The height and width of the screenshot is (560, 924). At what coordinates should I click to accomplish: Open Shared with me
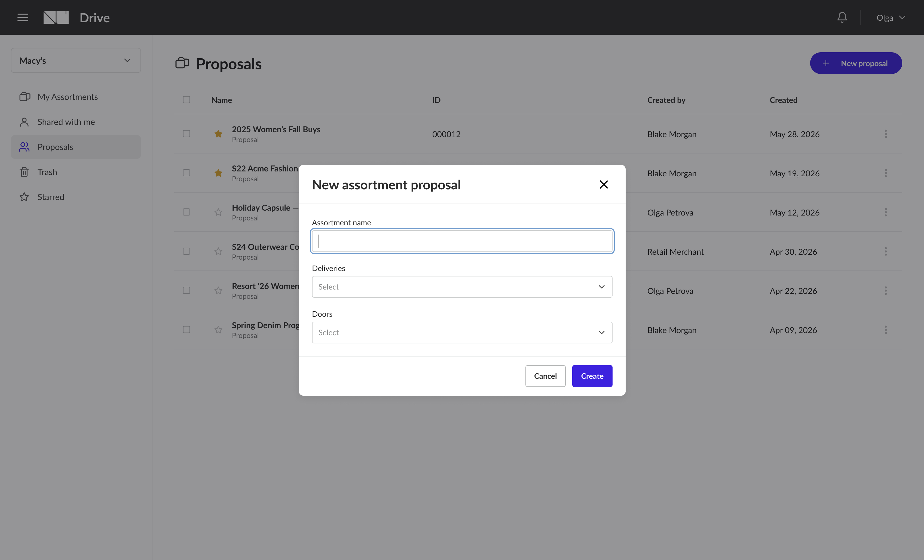[x=76, y=122]
